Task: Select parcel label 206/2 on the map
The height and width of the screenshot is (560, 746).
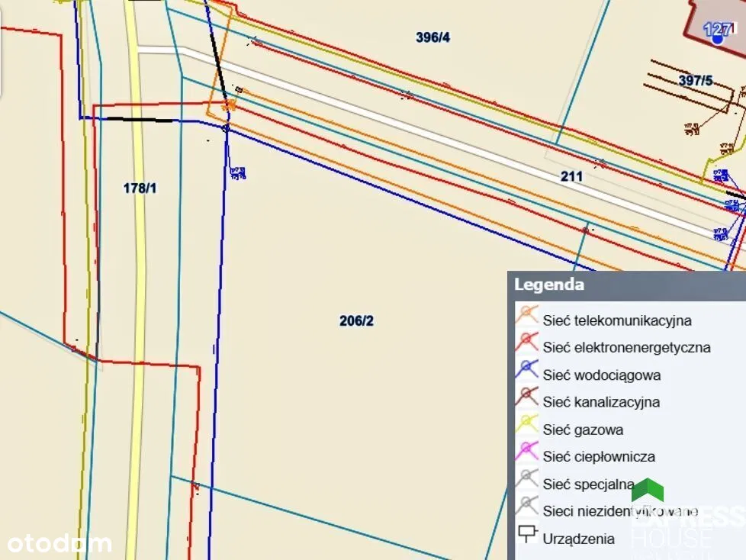Action: [x=356, y=321]
